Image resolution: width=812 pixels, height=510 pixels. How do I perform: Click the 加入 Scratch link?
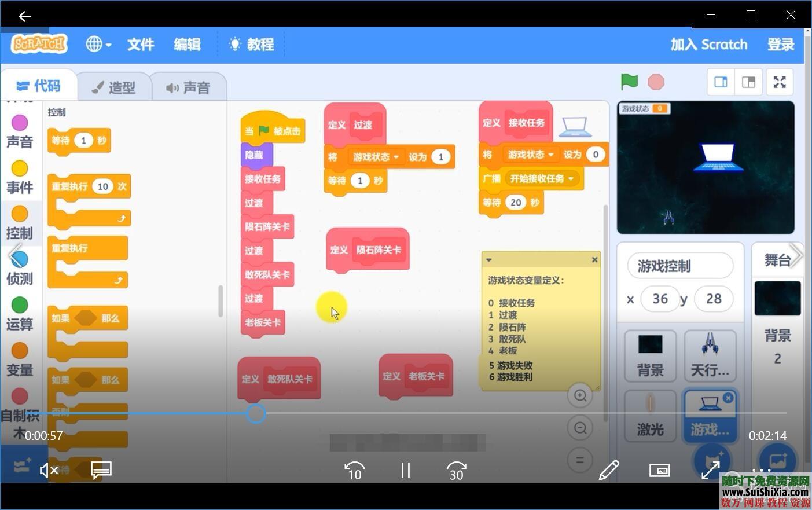[x=708, y=44]
